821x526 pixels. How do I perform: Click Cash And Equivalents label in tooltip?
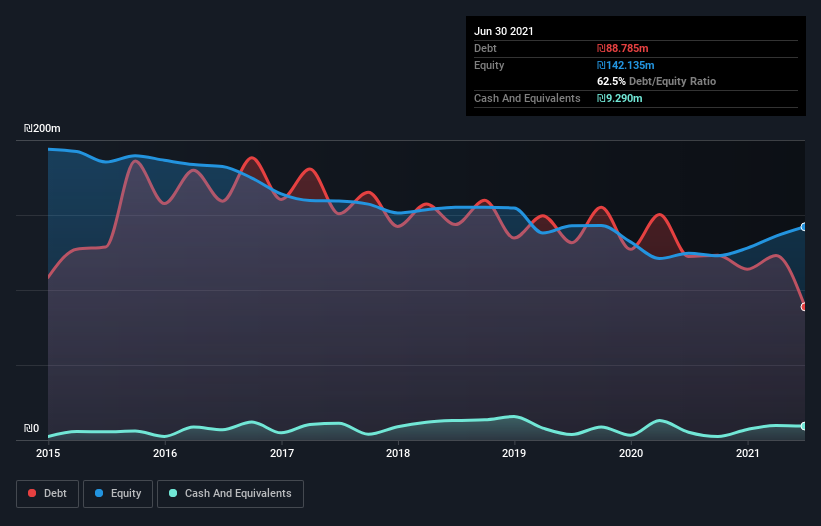click(527, 98)
